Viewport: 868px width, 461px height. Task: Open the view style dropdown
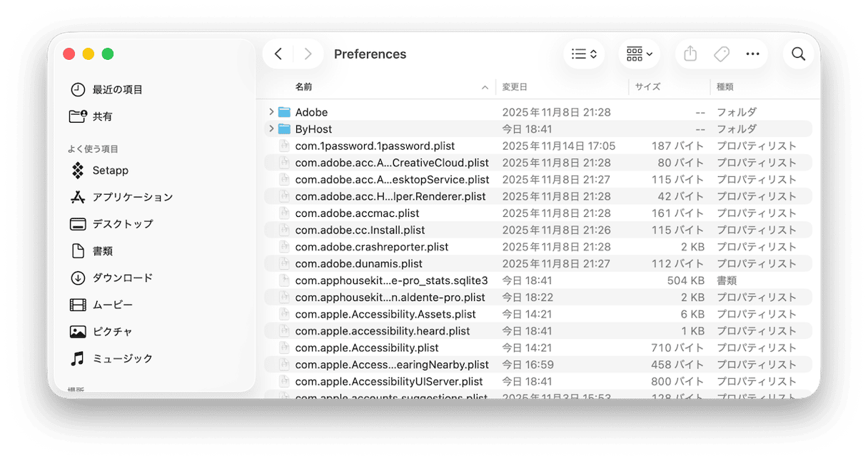pos(583,54)
